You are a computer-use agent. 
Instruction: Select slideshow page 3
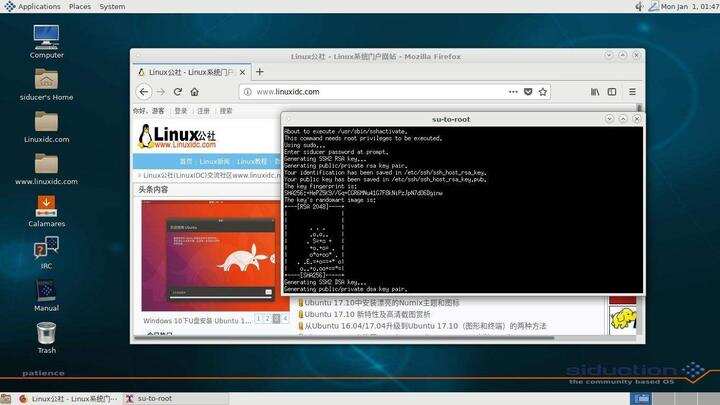click(x=276, y=318)
